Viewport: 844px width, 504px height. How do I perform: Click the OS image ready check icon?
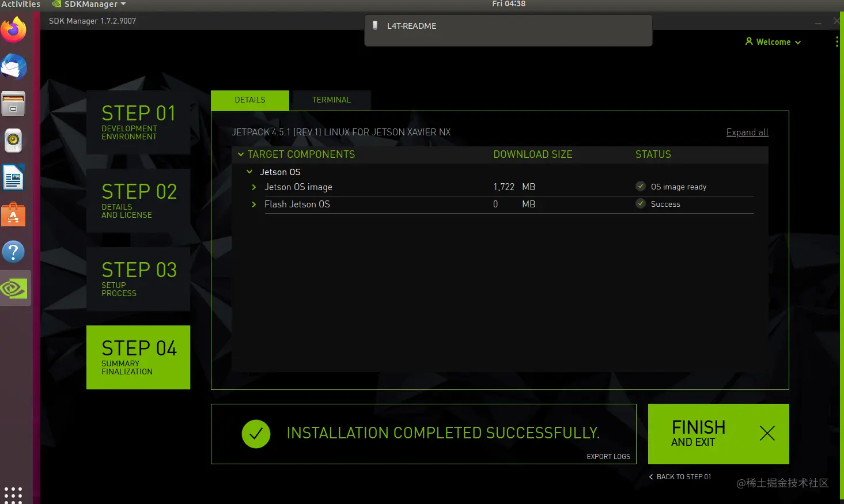point(641,186)
